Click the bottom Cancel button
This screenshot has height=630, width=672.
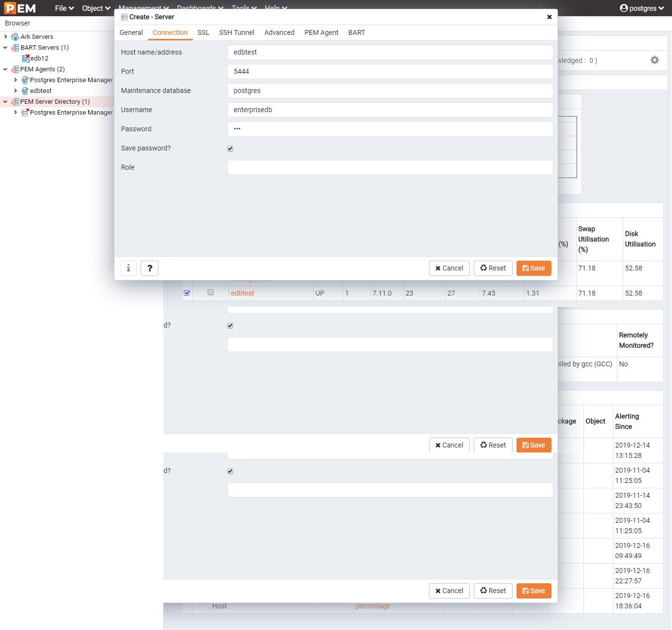[449, 591]
